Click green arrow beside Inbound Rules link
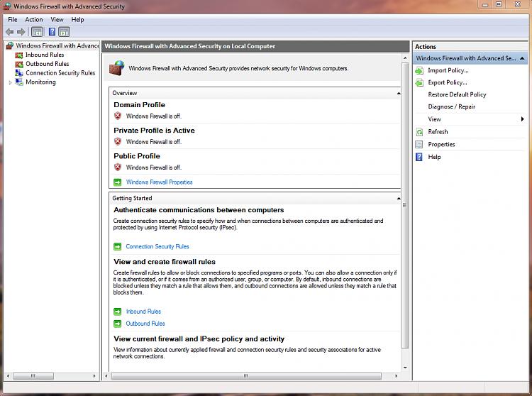Viewport: 532px width, 396px height. (117, 312)
